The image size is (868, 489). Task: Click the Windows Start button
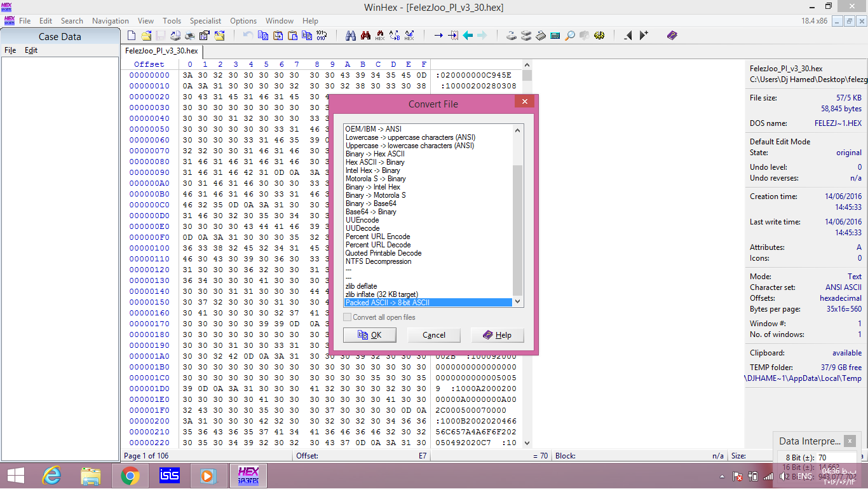(x=16, y=476)
